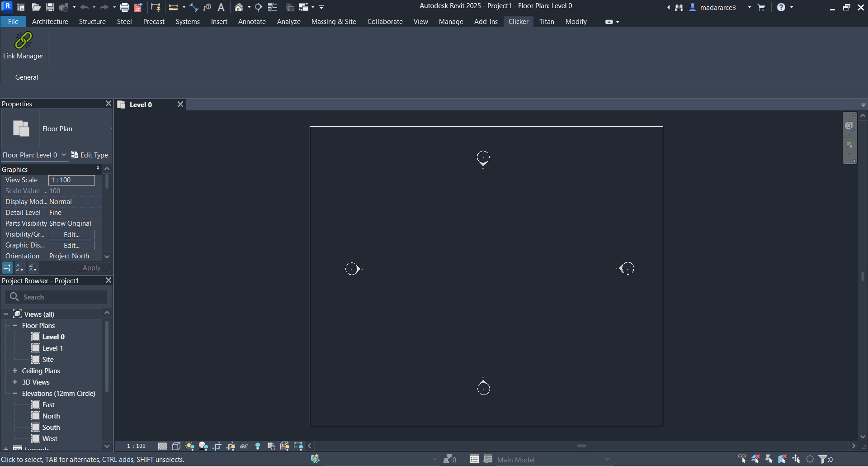Open the Autodesk App Store cart icon
868x466 pixels.
(762, 7)
